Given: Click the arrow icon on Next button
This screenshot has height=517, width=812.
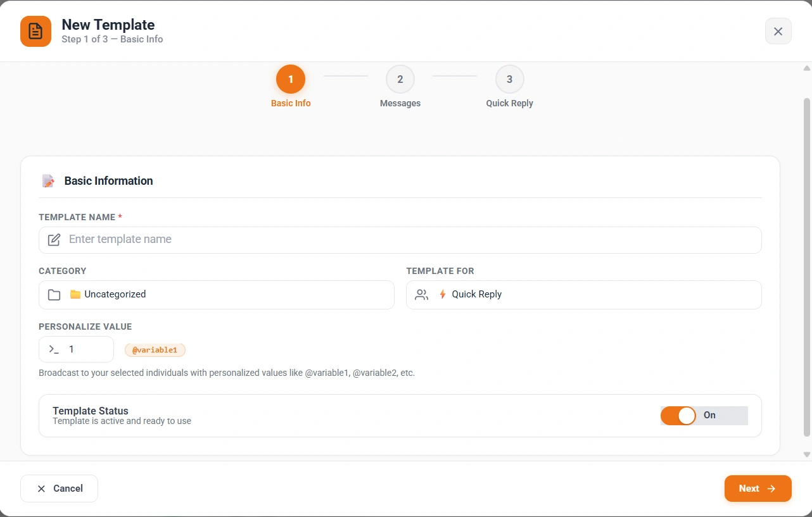Looking at the screenshot, I should click(771, 489).
